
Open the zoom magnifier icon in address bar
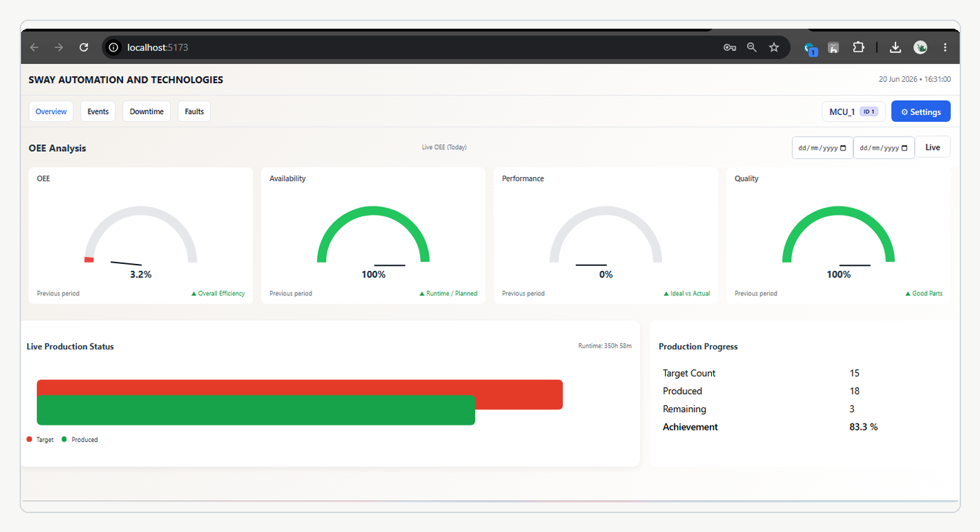tap(752, 48)
